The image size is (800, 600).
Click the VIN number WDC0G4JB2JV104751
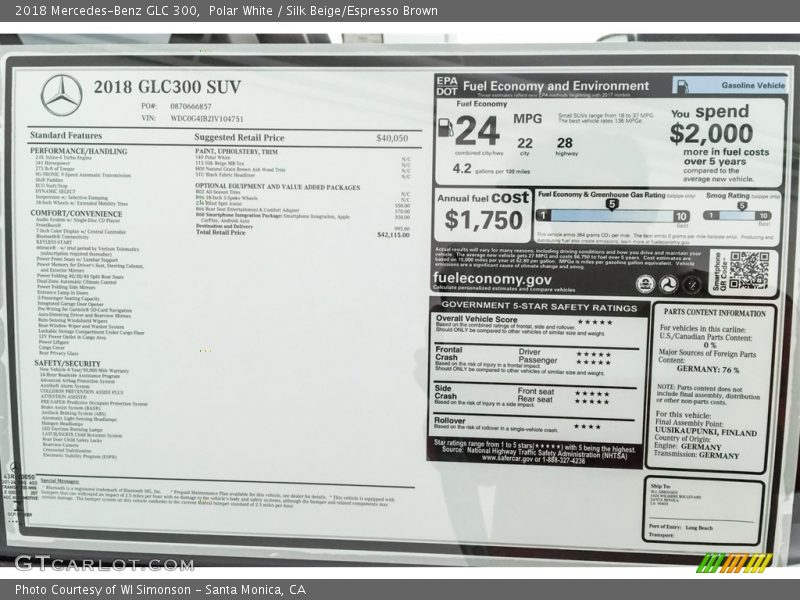tap(207, 118)
